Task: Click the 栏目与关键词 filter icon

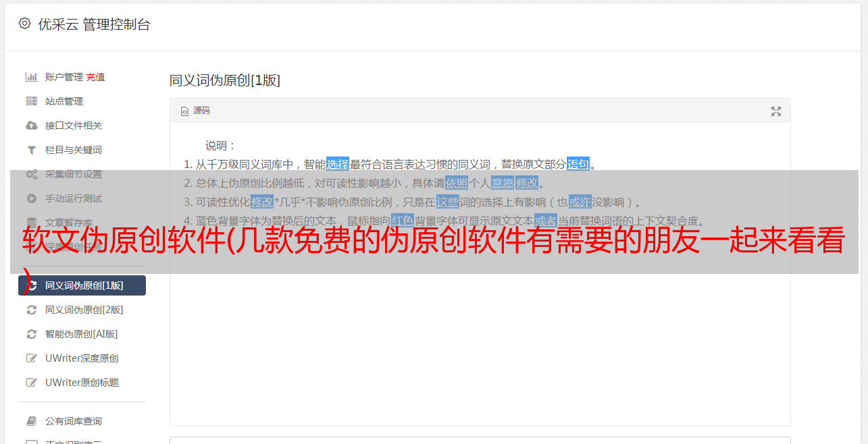Action: [31, 150]
